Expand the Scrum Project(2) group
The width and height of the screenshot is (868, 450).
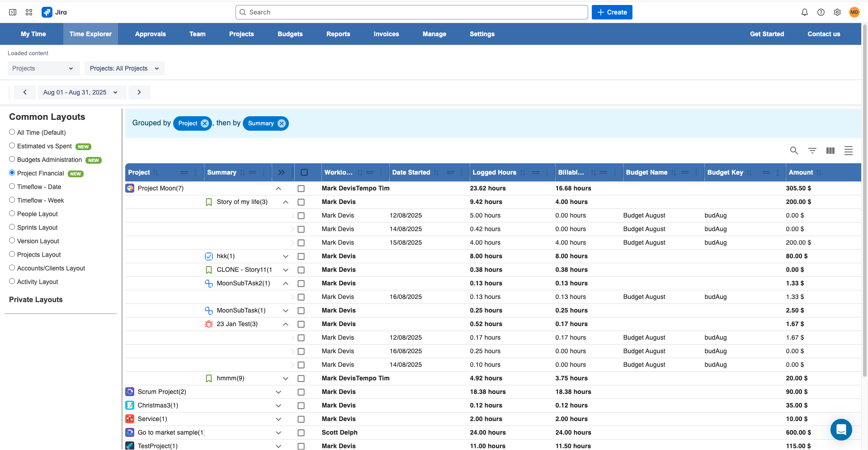coord(278,392)
